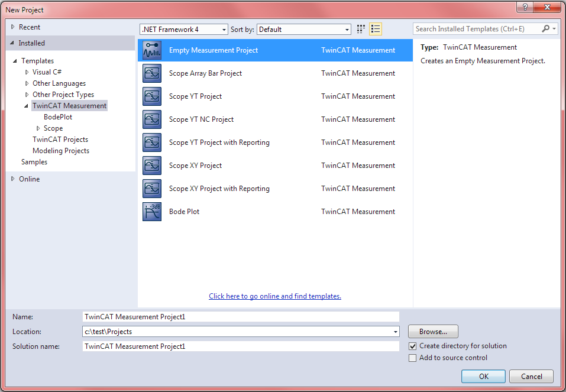The width and height of the screenshot is (566, 392).
Task: Open the .NET Framework 4 dropdown
Action: pyautogui.click(x=183, y=30)
